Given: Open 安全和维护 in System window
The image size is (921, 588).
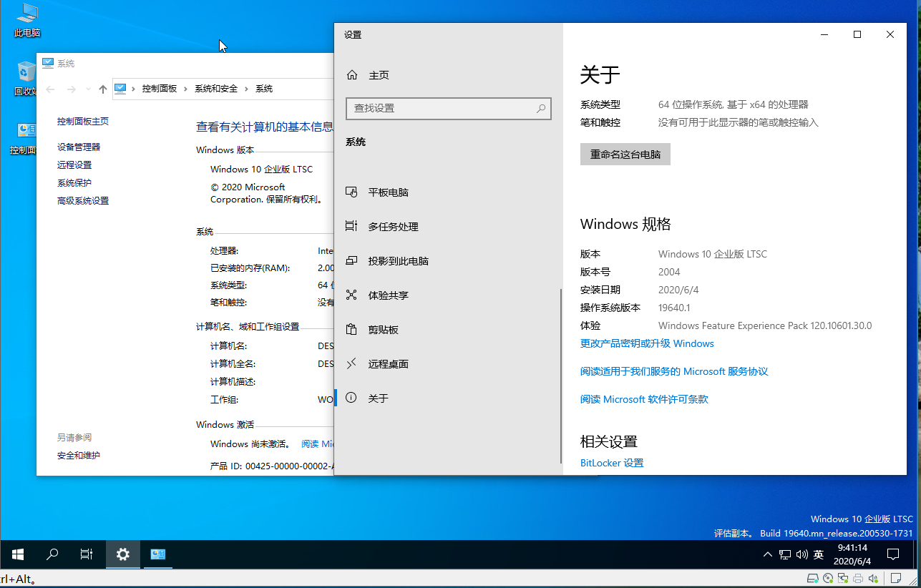Looking at the screenshot, I should tap(79, 456).
